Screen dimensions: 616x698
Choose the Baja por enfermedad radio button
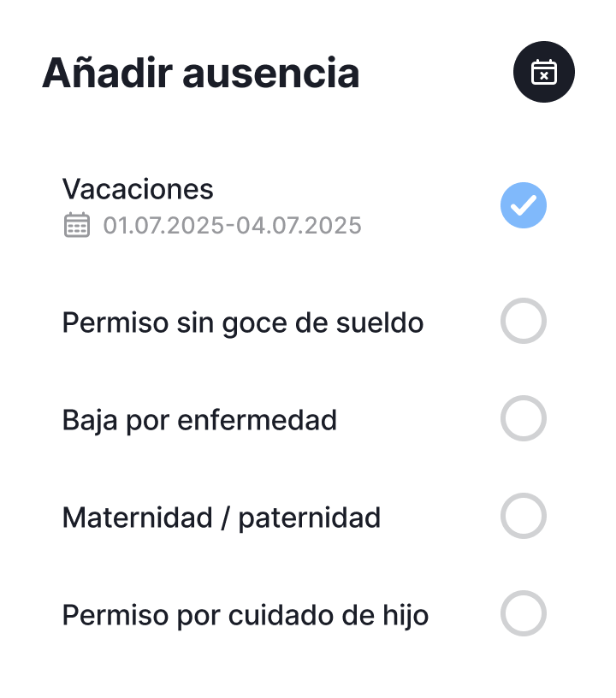pyautogui.click(x=524, y=419)
